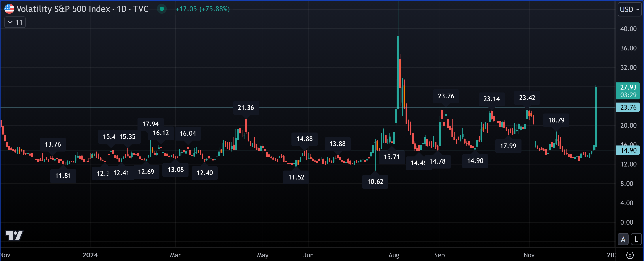644x261 pixels.
Task: Click the May label on time axis
Action: click(263, 255)
